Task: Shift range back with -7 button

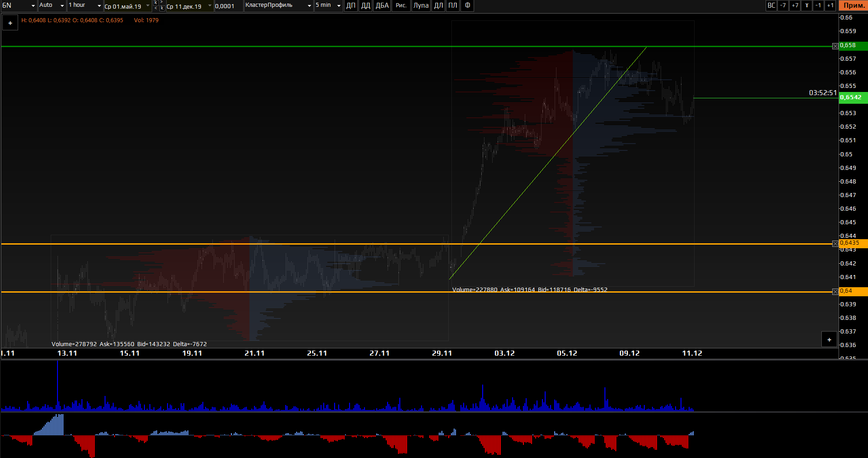Action: pos(783,5)
